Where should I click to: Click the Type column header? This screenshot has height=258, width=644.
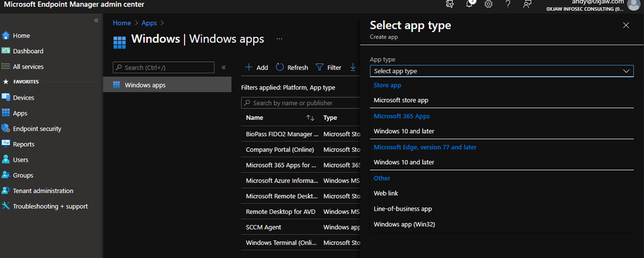tap(330, 118)
